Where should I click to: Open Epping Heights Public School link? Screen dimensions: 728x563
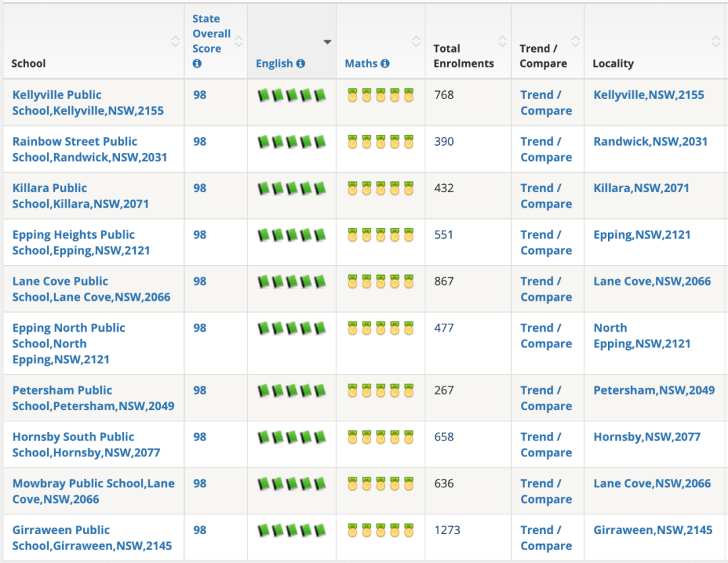(82, 243)
